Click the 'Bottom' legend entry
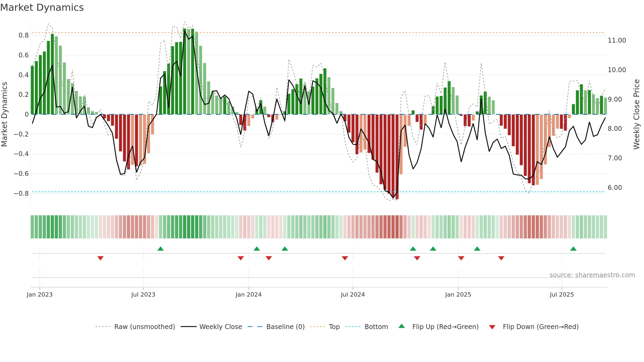Screen dimensions: 644x362 coord(367,327)
